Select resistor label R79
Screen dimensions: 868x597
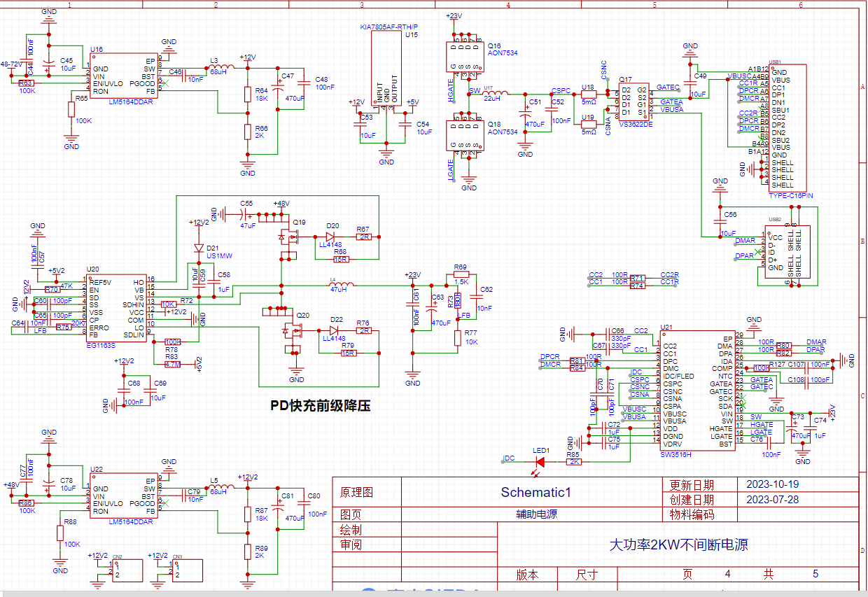pyautogui.click(x=348, y=346)
